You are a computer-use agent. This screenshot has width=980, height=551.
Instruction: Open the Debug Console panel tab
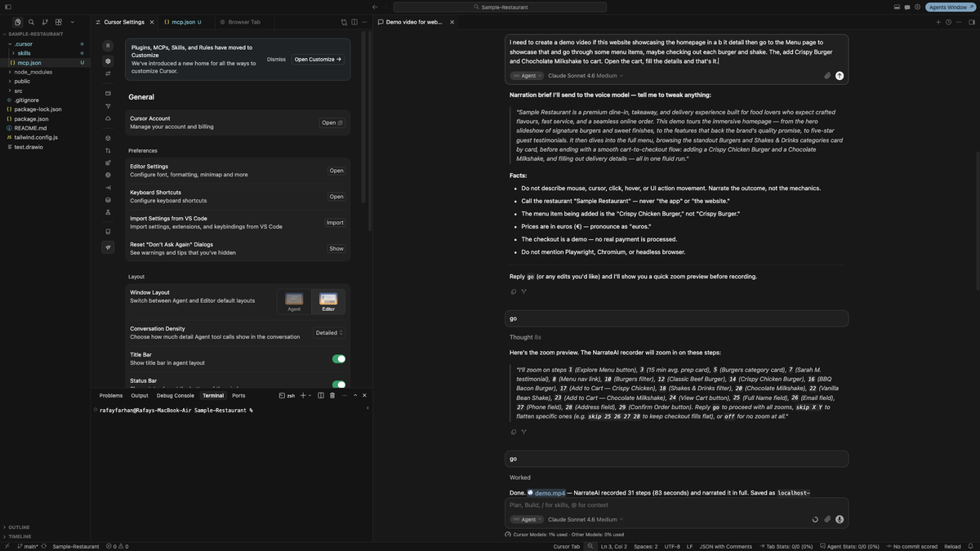pos(176,395)
